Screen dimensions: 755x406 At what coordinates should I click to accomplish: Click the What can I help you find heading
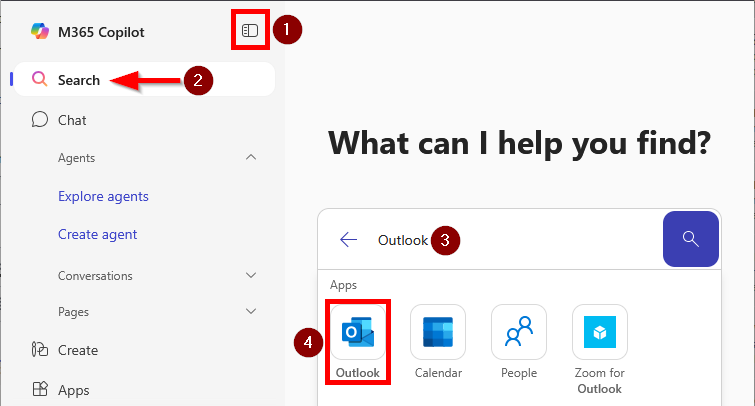(520, 144)
